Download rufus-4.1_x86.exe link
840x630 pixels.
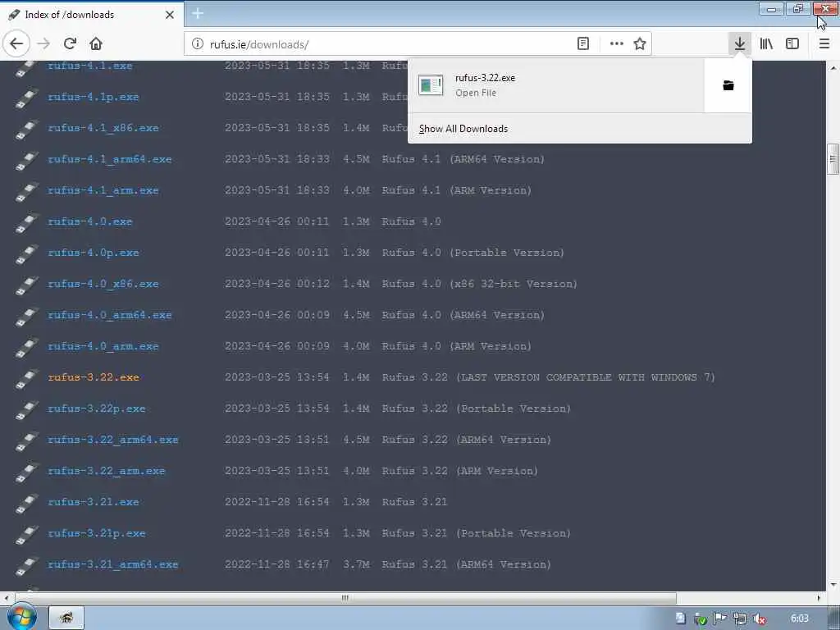click(x=103, y=128)
